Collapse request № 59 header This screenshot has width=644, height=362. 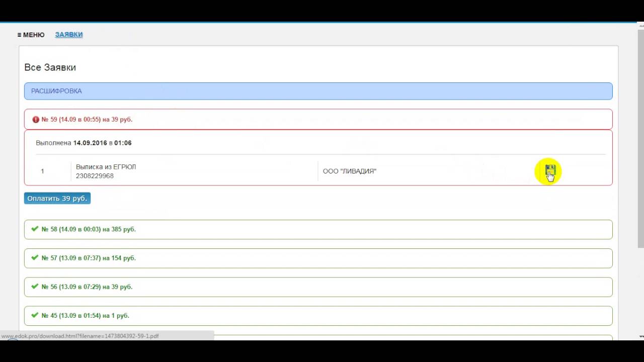coord(318,120)
